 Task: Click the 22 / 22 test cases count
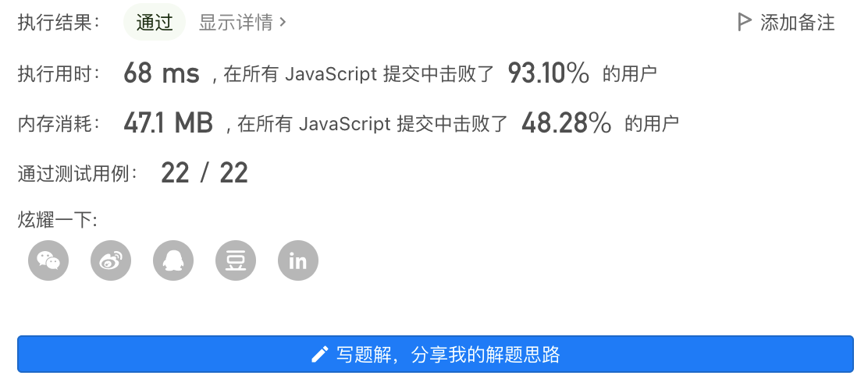205,173
